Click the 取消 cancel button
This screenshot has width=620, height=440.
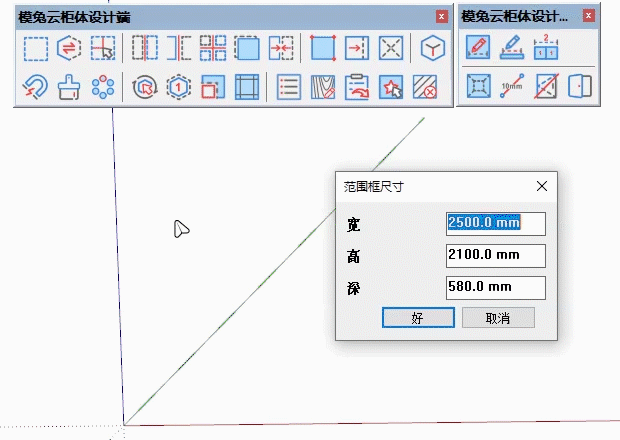[x=498, y=318]
